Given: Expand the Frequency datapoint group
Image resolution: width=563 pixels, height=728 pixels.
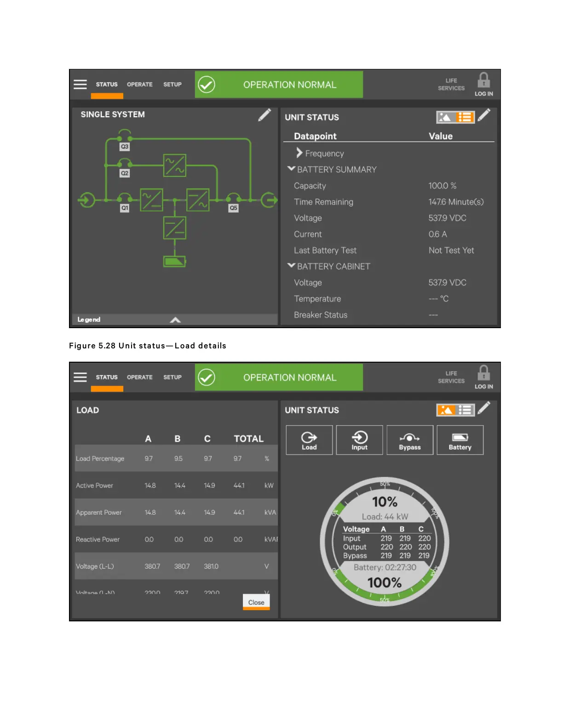Looking at the screenshot, I should [299, 153].
